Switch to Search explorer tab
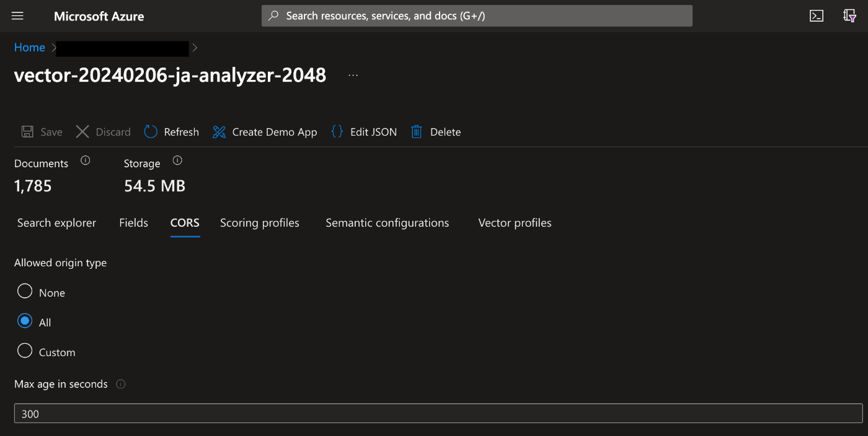Viewport: 868px width, 436px height. coord(56,223)
